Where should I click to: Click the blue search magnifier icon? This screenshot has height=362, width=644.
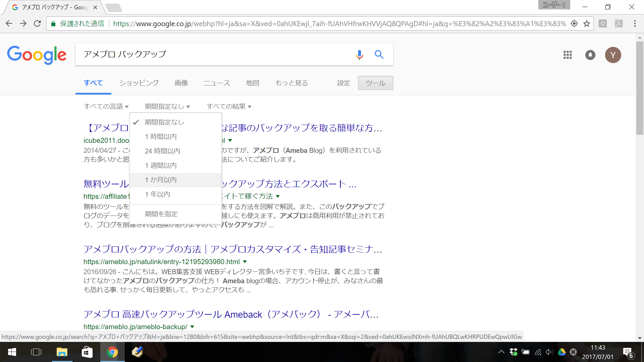coord(379,54)
